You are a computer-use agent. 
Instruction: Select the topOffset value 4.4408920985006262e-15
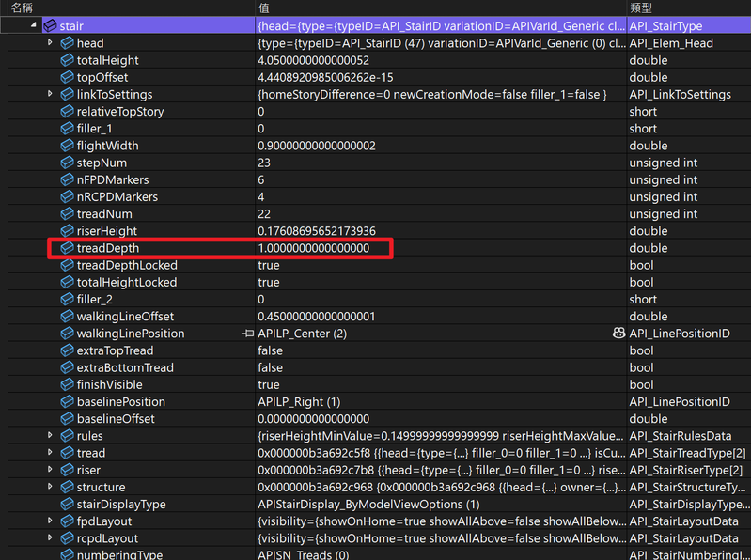(325, 77)
